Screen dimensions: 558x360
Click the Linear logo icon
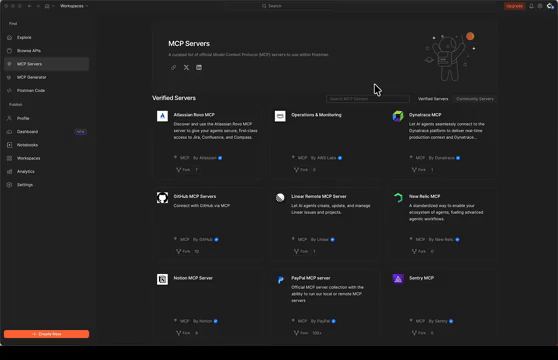click(x=280, y=197)
